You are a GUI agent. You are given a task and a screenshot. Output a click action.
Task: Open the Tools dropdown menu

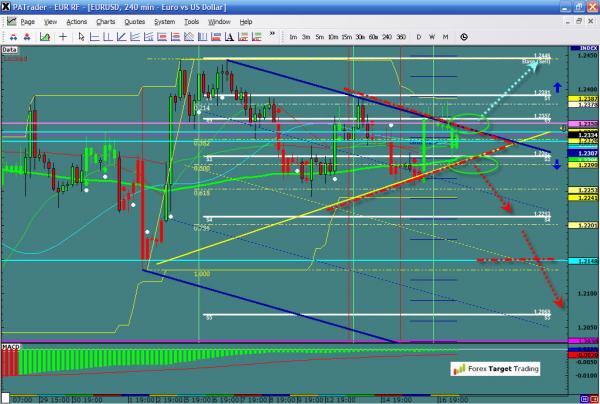192,21
